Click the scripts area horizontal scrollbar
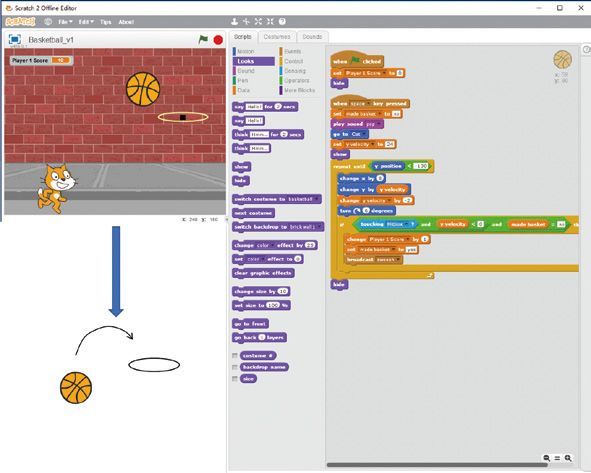 tap(437, 465)
